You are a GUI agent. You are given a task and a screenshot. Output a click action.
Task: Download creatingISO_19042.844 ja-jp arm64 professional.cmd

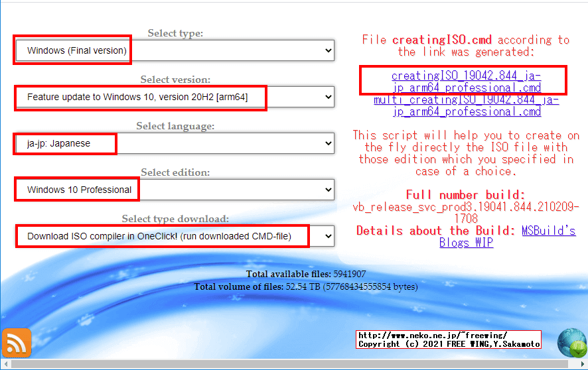[465, 82]
